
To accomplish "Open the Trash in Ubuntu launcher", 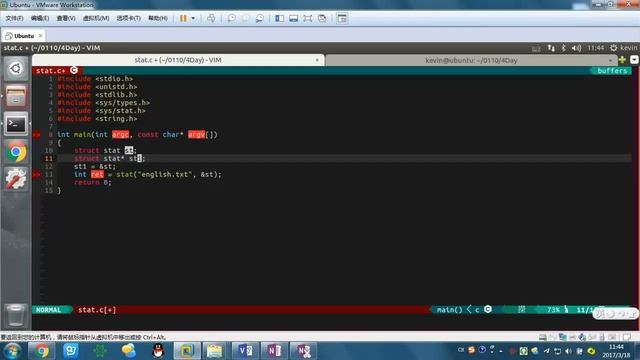I will [x=16, y=316].
